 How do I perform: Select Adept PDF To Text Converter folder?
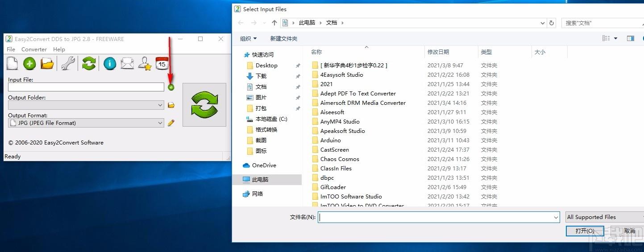(358, 94)
